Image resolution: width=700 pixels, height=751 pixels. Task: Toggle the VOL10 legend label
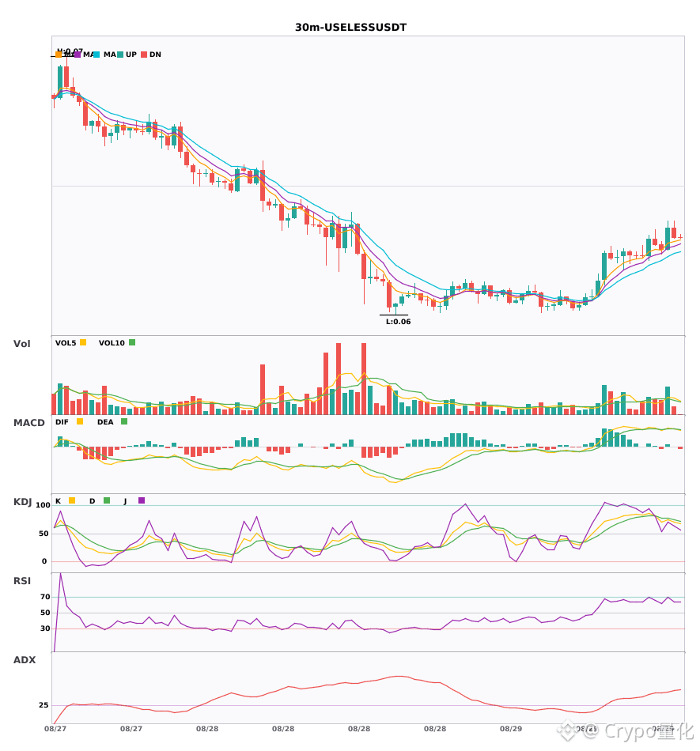[112, 343]
